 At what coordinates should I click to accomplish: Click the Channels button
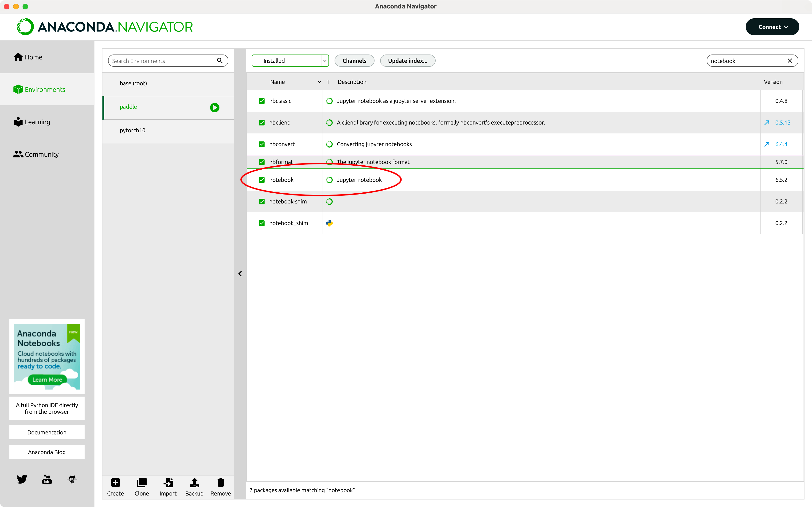point(354,61)
